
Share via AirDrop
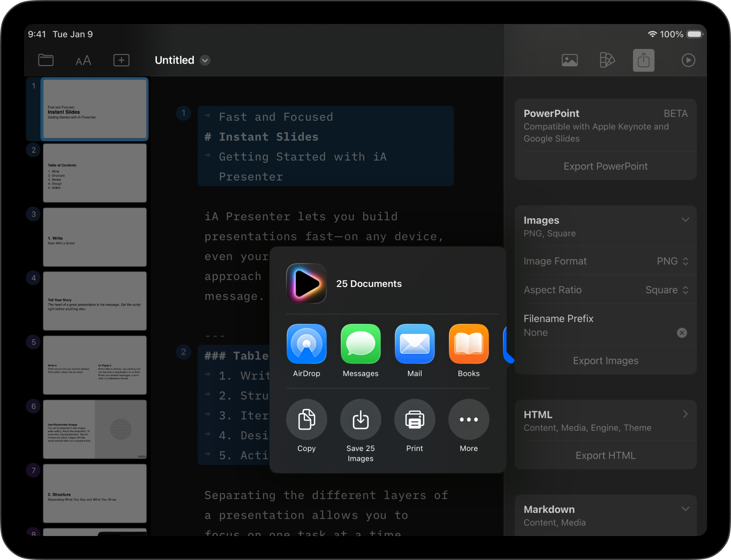[x=306, y=344]
